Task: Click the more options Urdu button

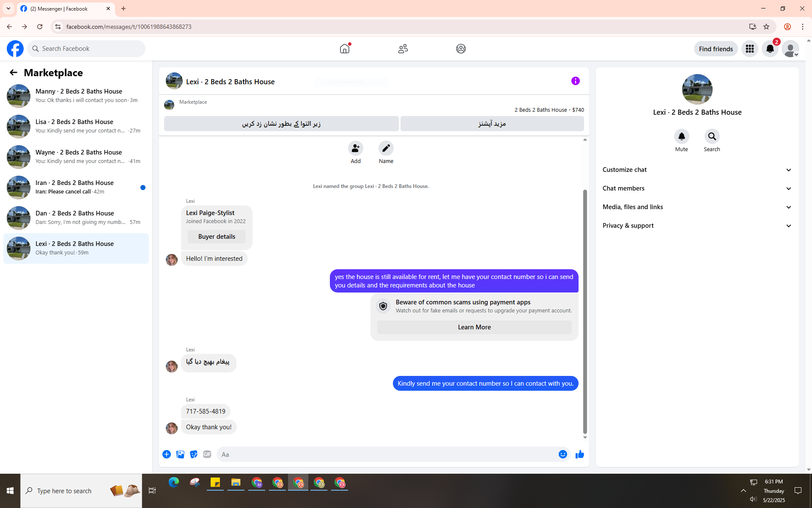Action: point(492,124)
